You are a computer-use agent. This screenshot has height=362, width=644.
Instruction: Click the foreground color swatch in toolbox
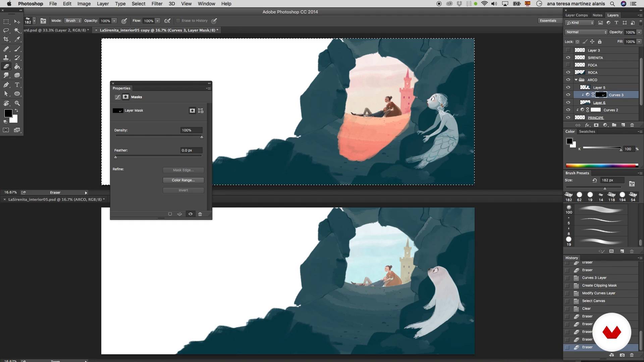(8, 113)
